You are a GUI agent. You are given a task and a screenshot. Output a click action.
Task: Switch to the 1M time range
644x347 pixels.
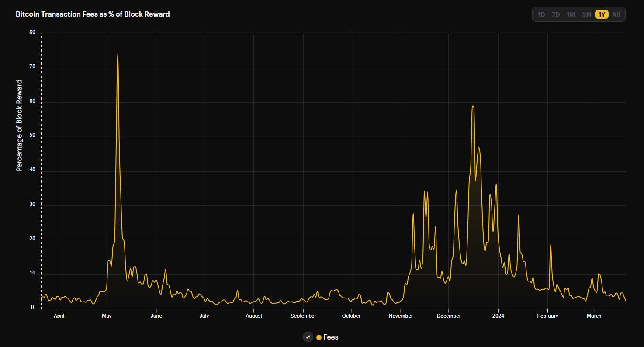(571, 14)
